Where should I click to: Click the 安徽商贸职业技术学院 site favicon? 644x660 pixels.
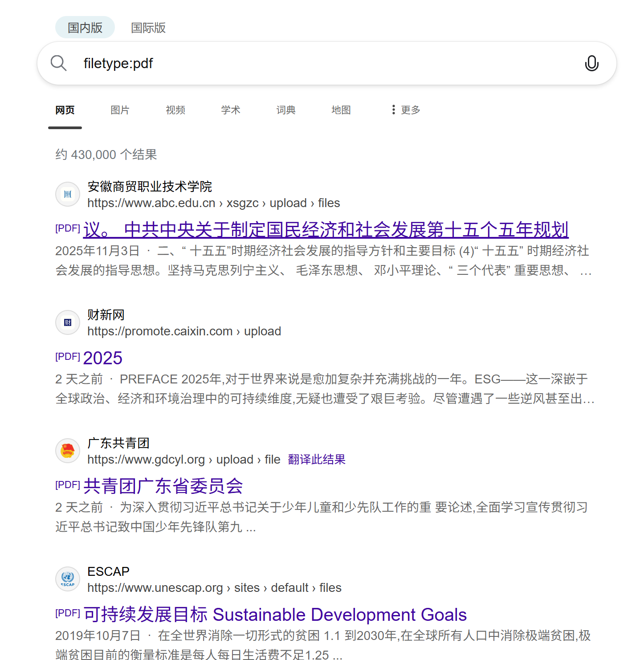[x=68, y=194]
